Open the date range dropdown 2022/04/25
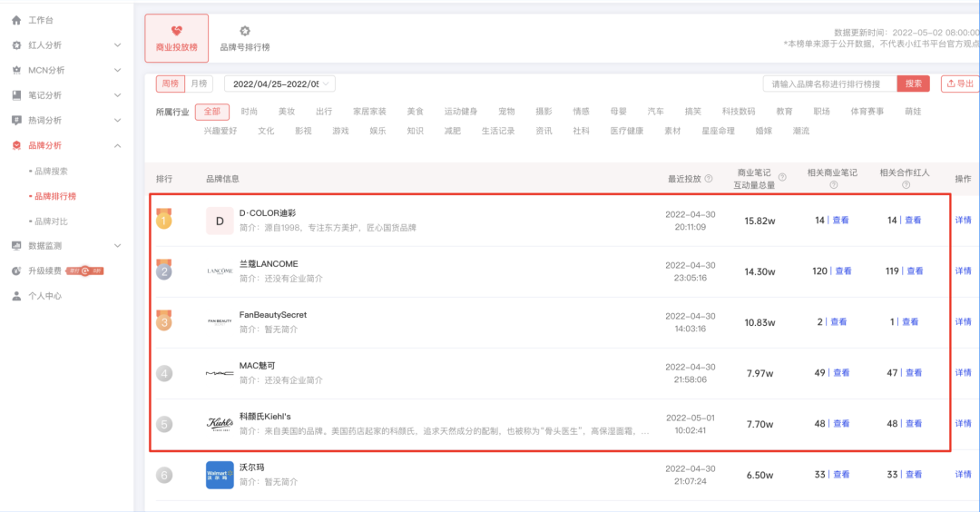Screen dimensions: 980x512 (x=280, y=84)
